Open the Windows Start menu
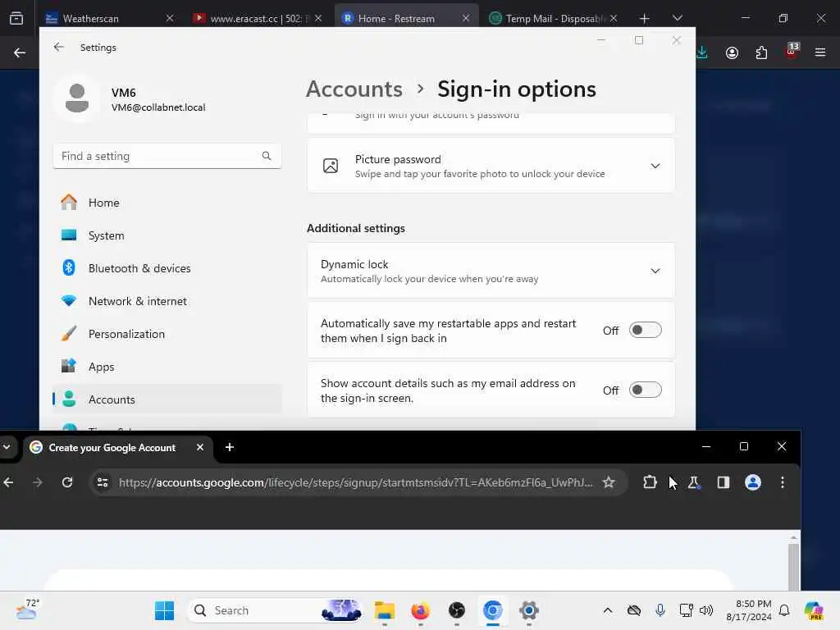Image resolution: width=840 pixels, height=630 pixels. [164, 610]
